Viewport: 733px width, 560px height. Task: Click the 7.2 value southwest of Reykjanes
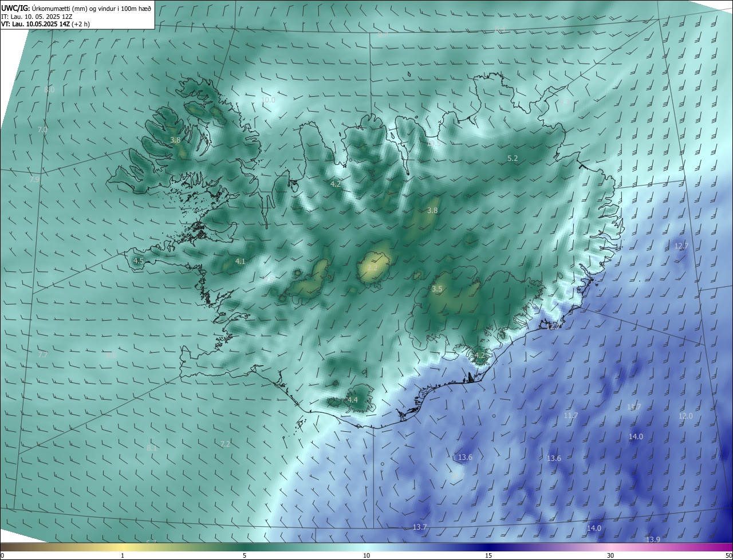click(x=225, y=444)
